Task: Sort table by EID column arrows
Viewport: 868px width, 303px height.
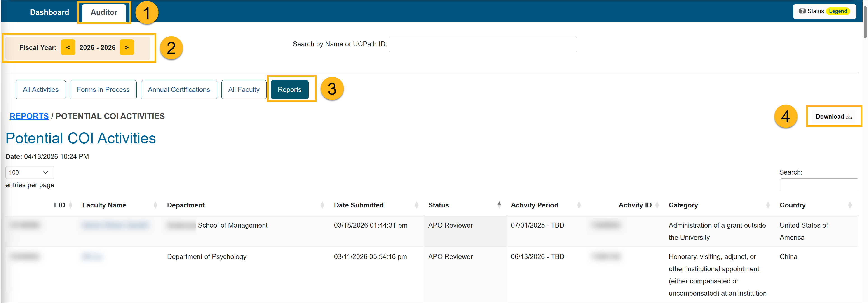Action: point(70,205)
